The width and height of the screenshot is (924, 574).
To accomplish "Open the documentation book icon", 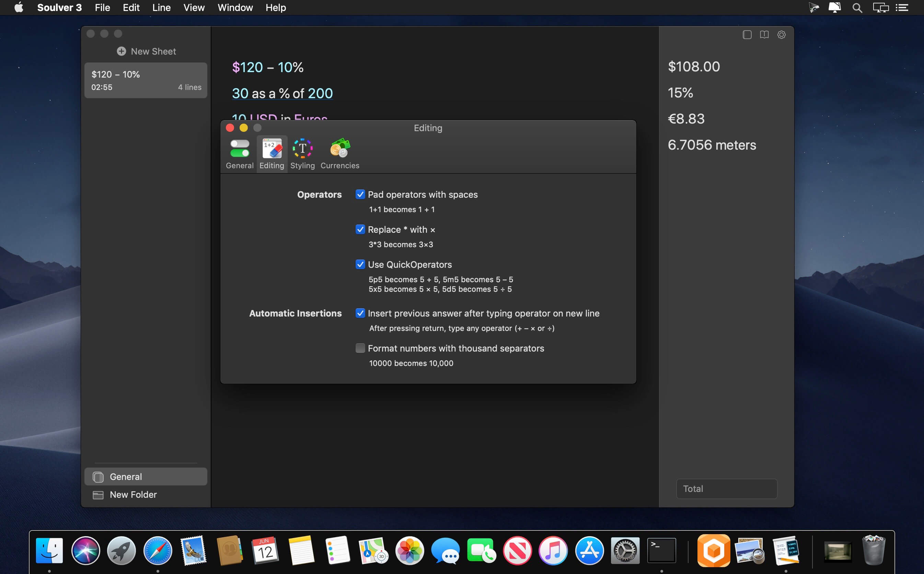I will click(764, 35).
